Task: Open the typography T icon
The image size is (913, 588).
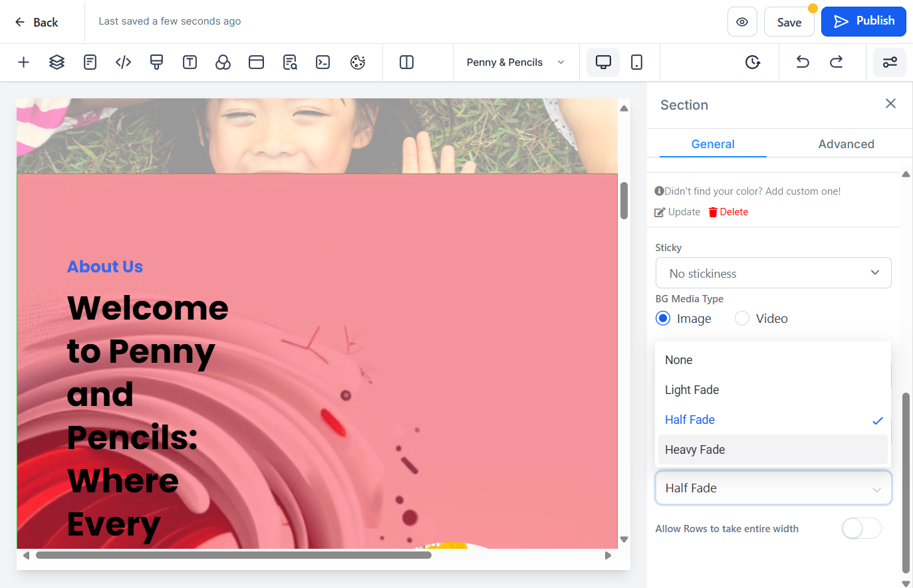Action: point(190,62)
